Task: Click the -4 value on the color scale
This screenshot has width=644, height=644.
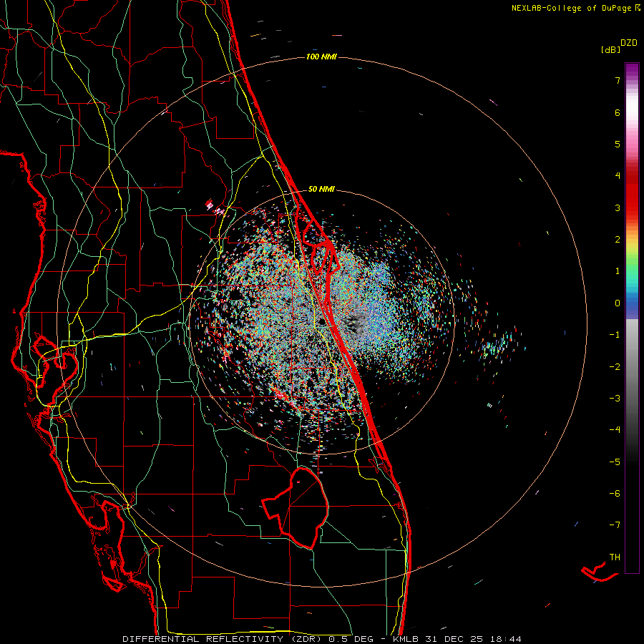Action: (615, 430)
